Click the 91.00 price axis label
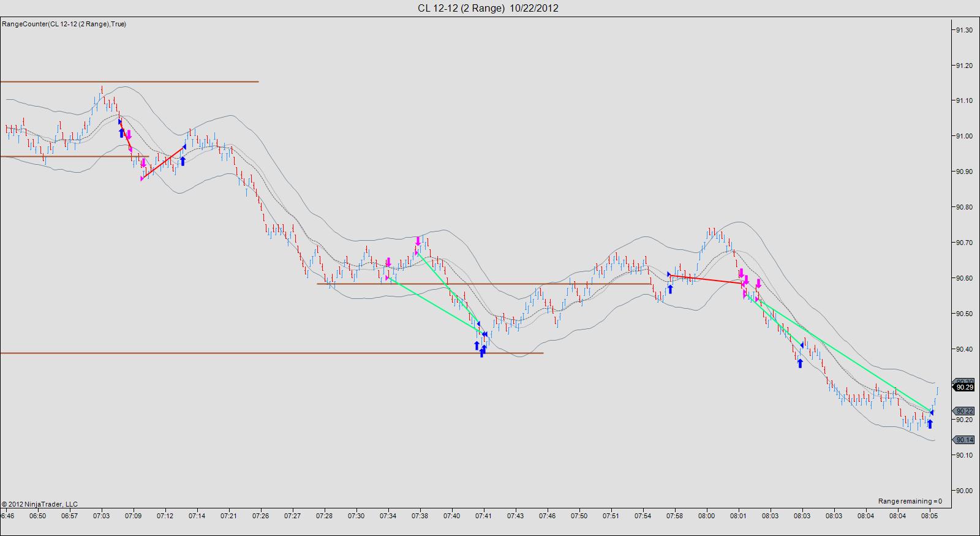 coord(964,137)
